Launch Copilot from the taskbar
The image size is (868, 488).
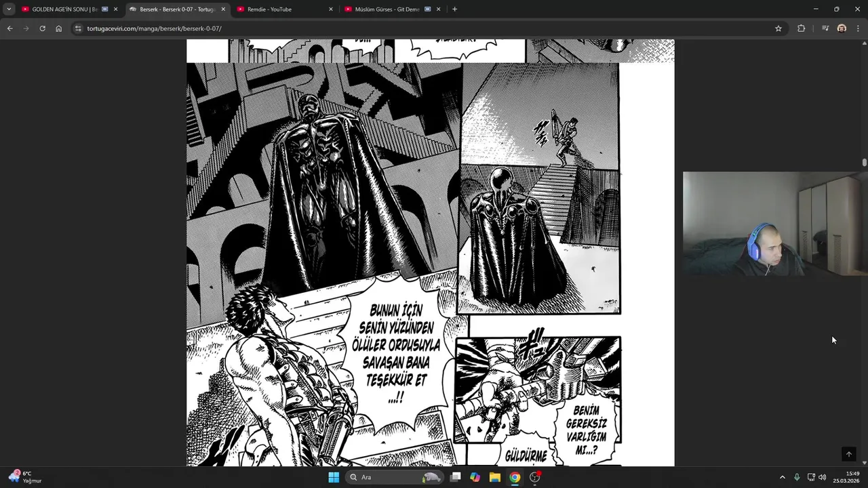point(475,477)
